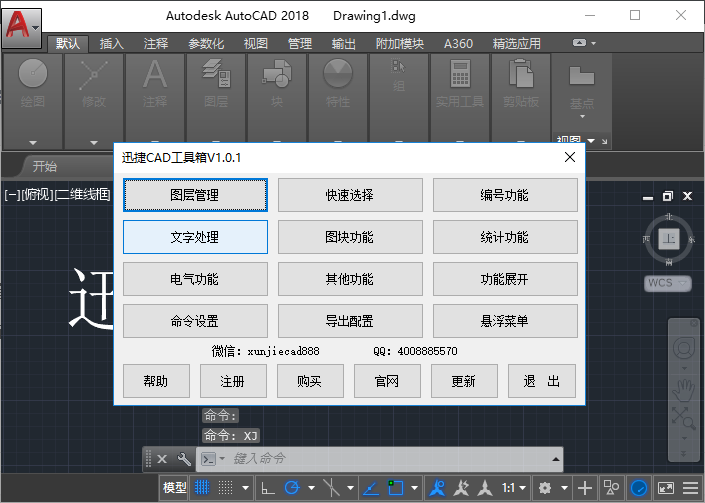Open the navigation wheel in the nav bar

pos(684,348)
